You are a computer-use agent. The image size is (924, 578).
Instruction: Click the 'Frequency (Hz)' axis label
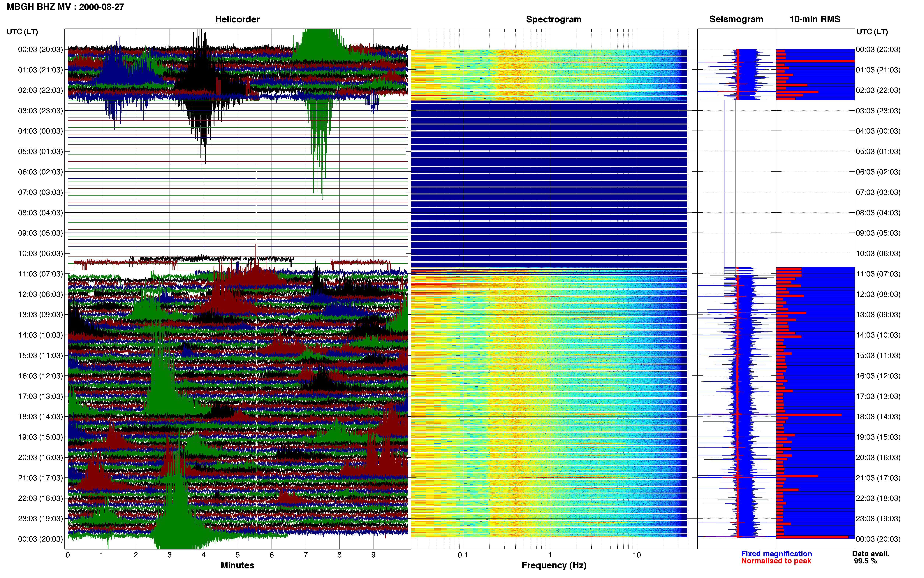[554, 565]
